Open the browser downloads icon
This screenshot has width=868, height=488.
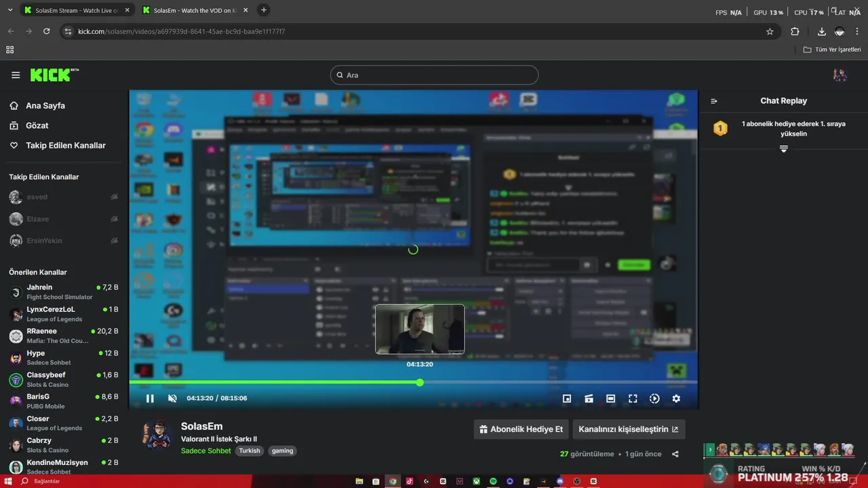(821, 31)
